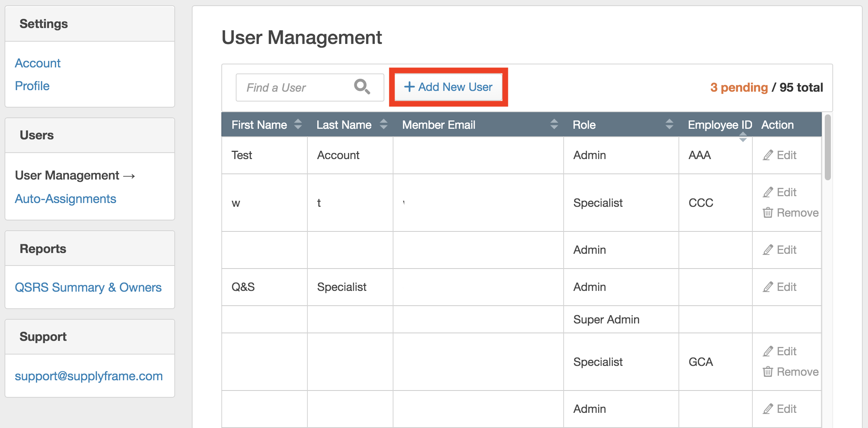The width and height of the screenshot is (868, 428).
Task: Sort the table by First Name arrows
Action: [x=298, y=124]
